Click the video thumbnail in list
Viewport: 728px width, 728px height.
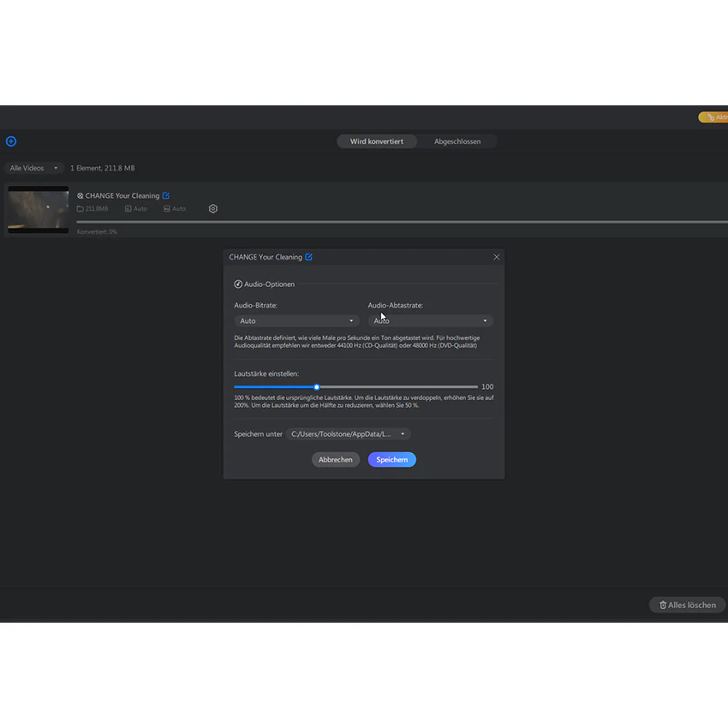click(38, 209)
